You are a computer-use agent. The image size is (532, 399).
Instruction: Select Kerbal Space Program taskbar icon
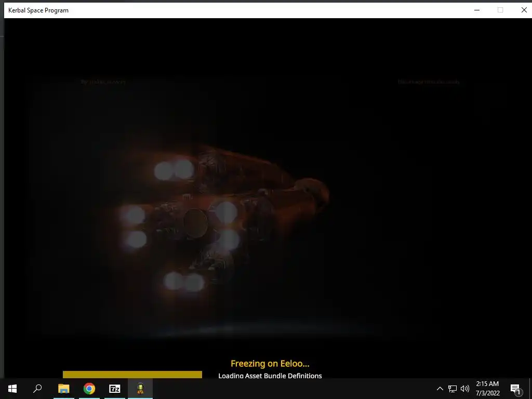[x=140, y=389]
